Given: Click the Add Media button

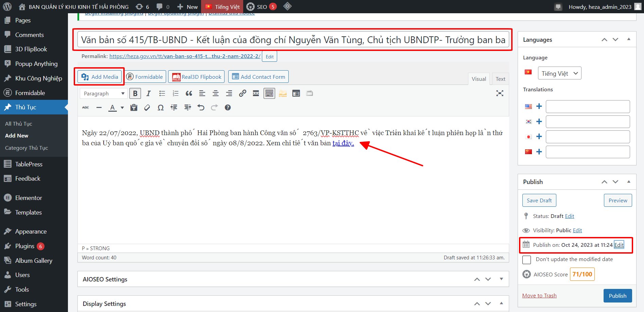Looking at the screenshot, I should (100, 77).
